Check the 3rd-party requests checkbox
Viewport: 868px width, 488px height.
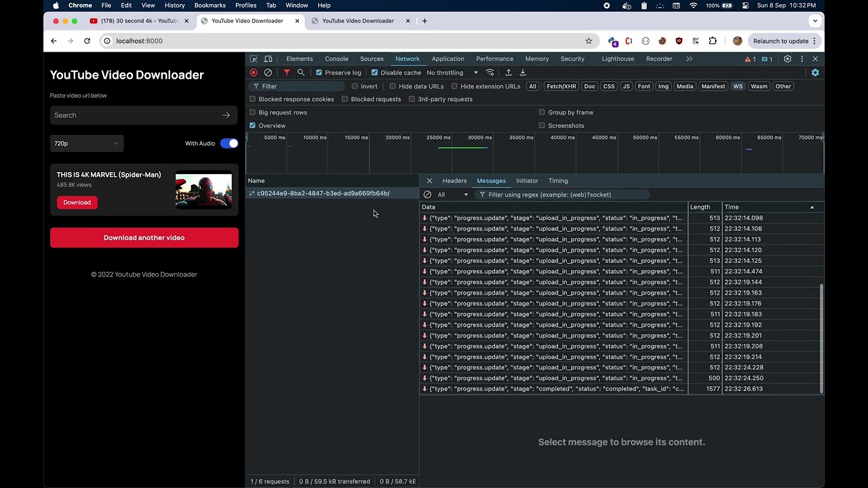point(412,99)
